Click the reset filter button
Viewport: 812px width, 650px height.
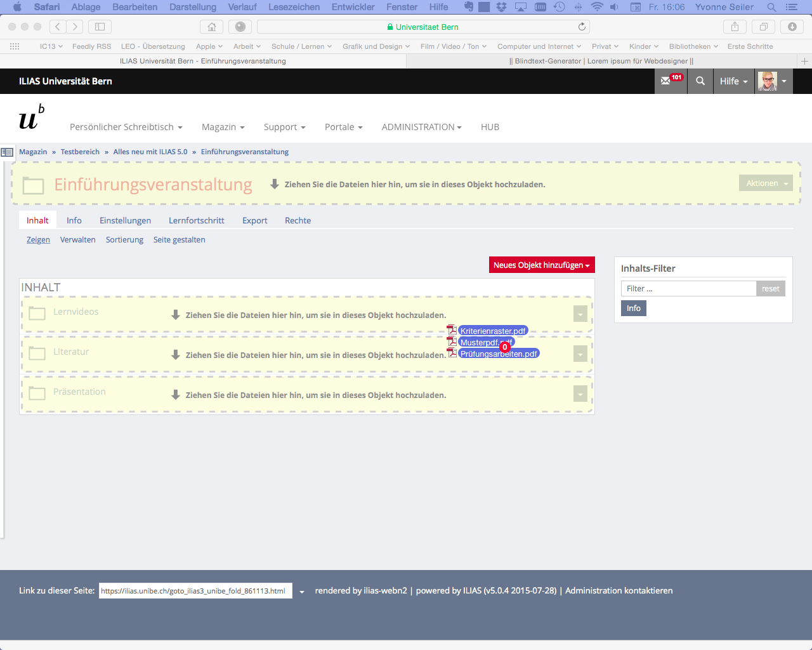click(x=770, y=289)
